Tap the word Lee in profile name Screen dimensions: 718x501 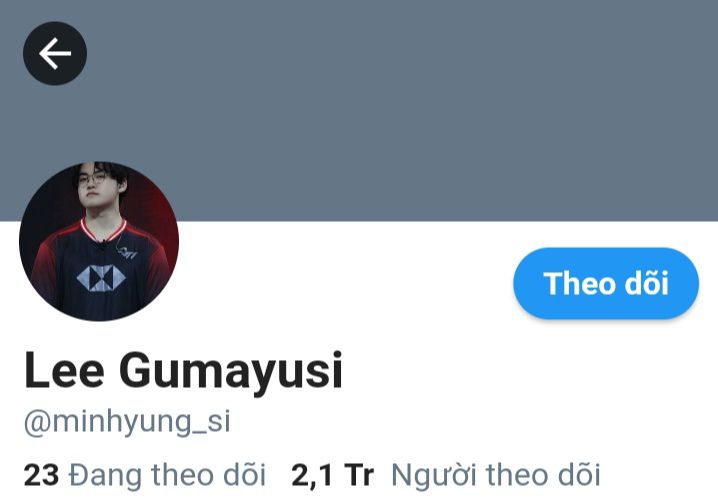[64, 370]
